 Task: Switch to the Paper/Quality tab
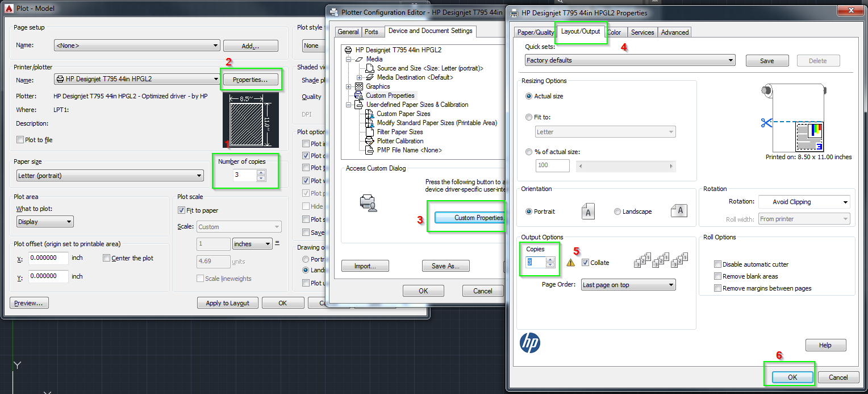point(535,32)
